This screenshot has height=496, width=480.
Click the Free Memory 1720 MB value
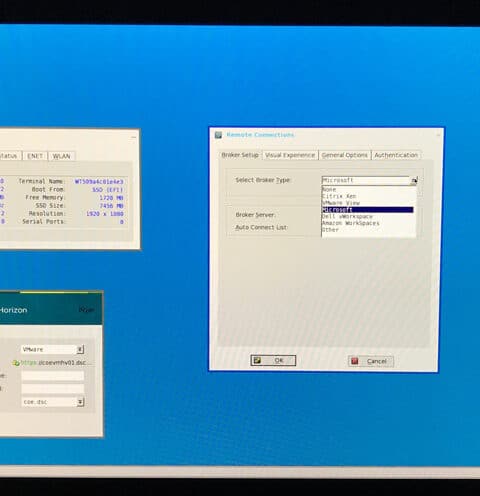click(x=111, y=198)
